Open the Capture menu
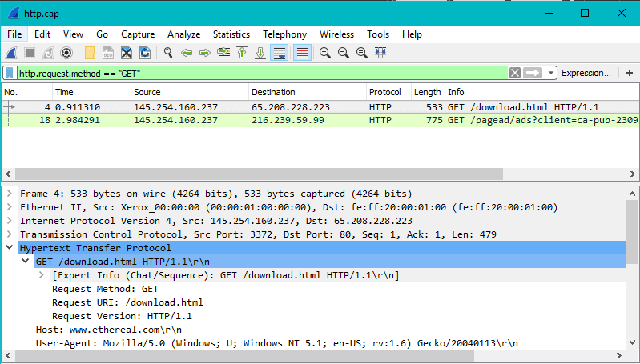This screenshot has height=364, width=640. (x=138, y=34)
